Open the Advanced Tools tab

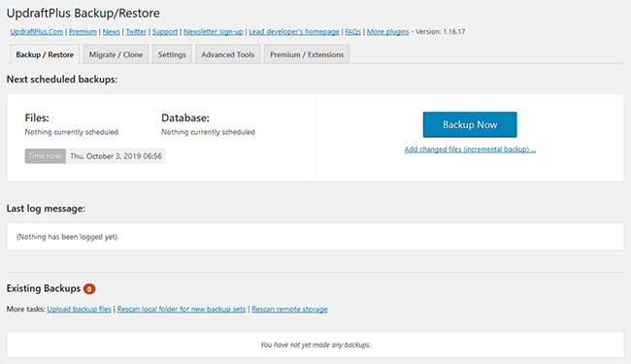point(228,54)
